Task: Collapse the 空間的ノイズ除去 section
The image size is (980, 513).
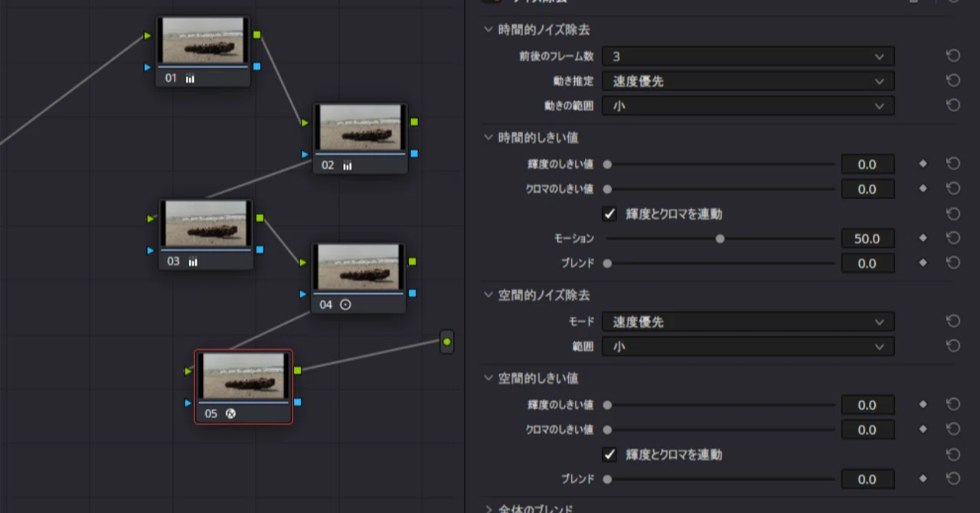Action: click(488, 295)
